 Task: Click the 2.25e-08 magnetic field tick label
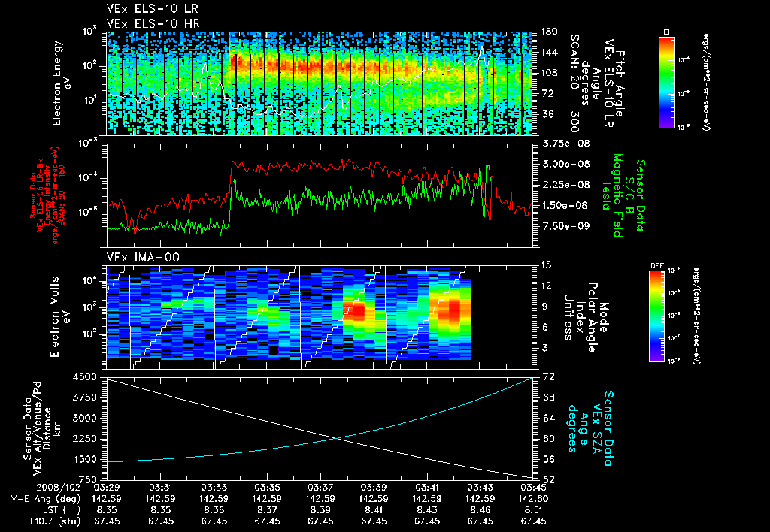coord(565,185)
